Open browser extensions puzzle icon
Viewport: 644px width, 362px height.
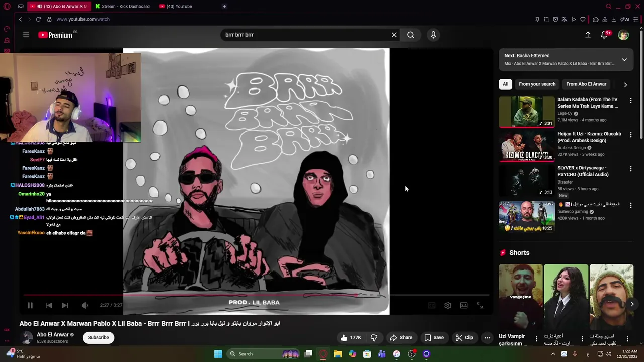596,19
